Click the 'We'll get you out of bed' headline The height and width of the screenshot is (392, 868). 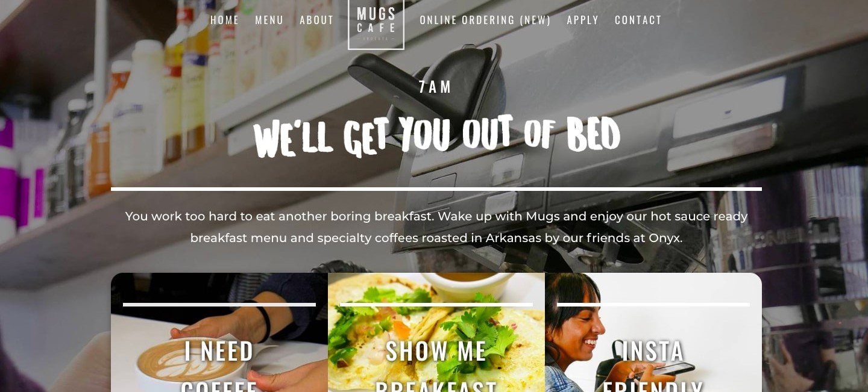point(436,136)
